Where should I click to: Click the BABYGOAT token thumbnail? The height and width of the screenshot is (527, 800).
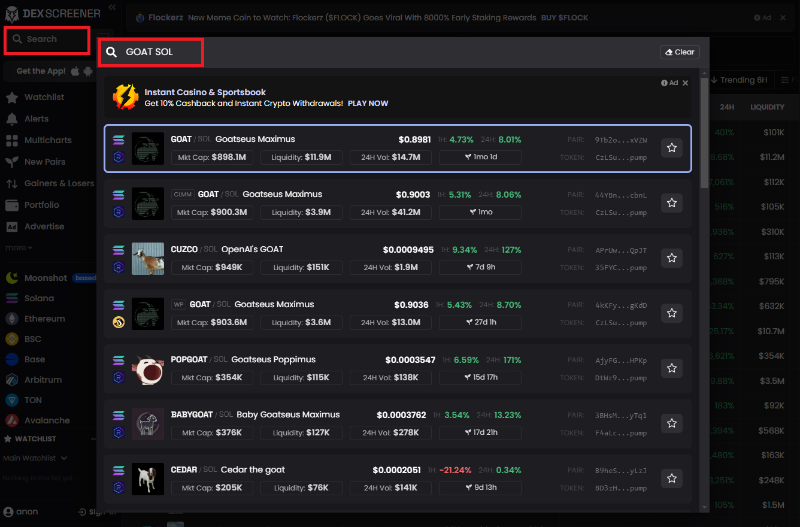coord(148,424)
